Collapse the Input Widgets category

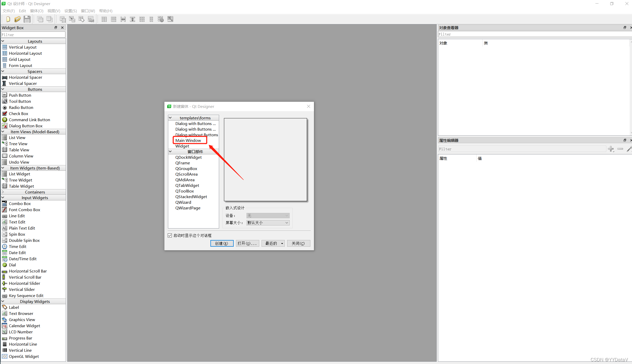coord(3,198)
